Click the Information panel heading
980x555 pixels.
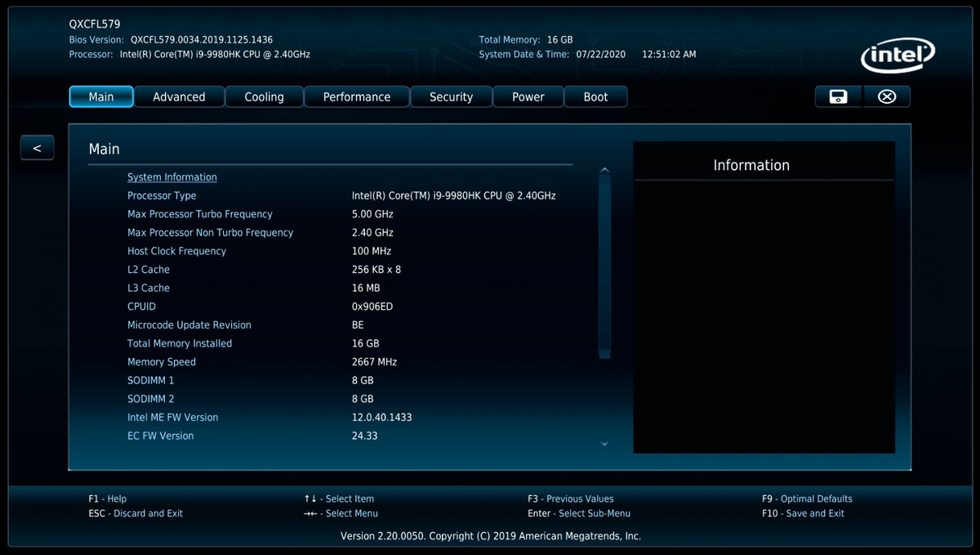tap(751, 165)
